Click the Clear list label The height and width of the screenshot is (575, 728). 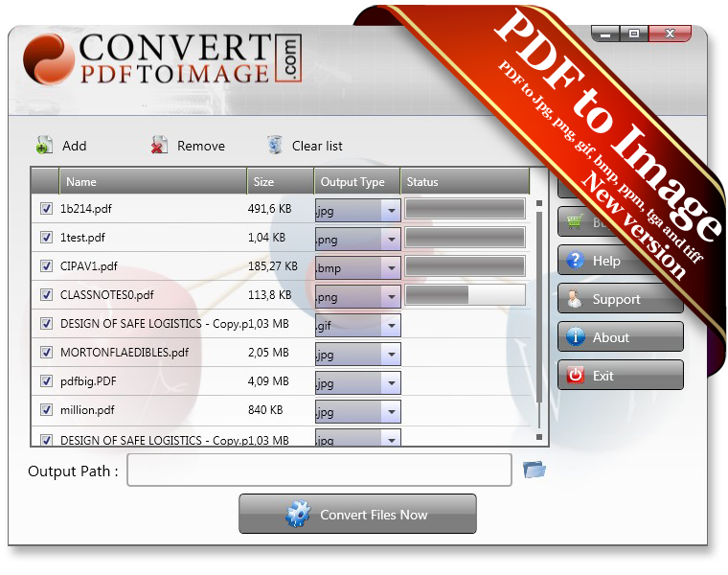(317, 146)
